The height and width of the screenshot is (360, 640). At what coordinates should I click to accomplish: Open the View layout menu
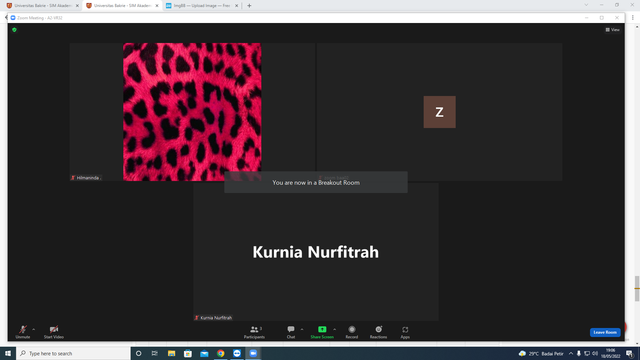click(x=612, y=30)
